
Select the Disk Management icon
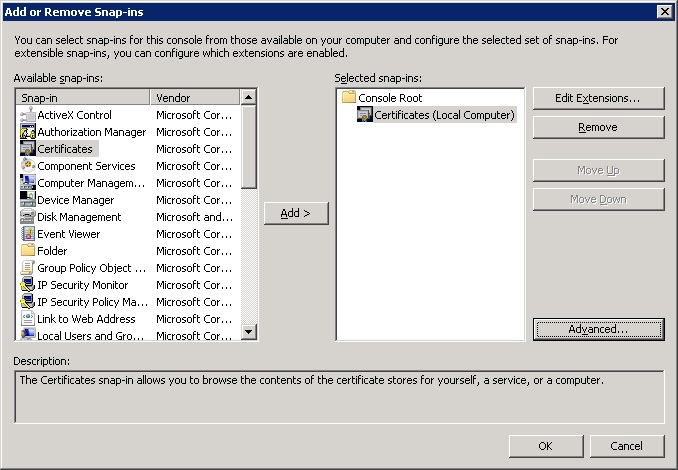(28, 217)
